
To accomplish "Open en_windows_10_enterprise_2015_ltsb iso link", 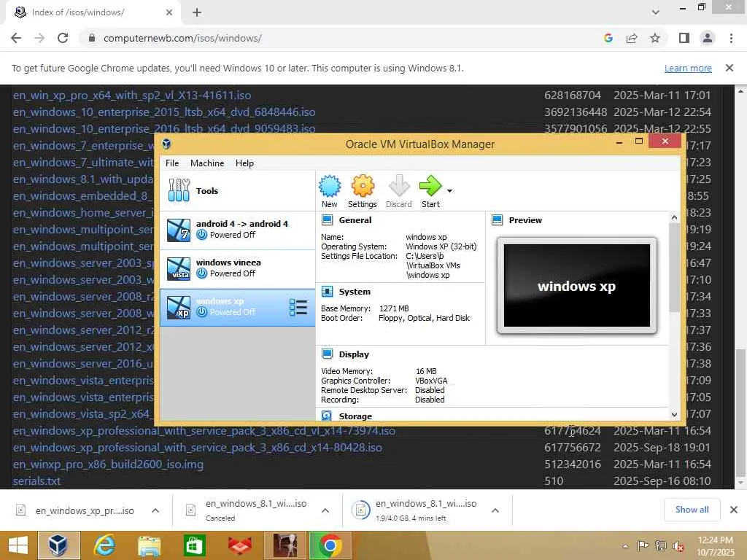I will [164, 112].
